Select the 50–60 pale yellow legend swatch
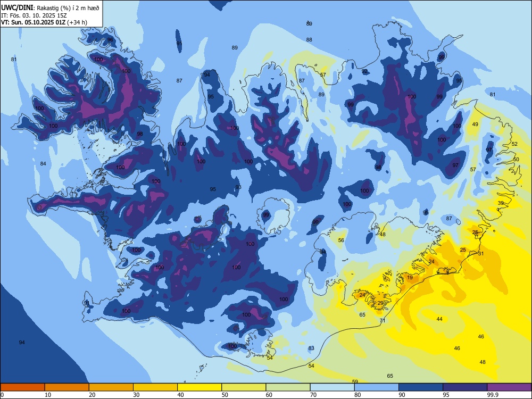 tap(244, 387)
